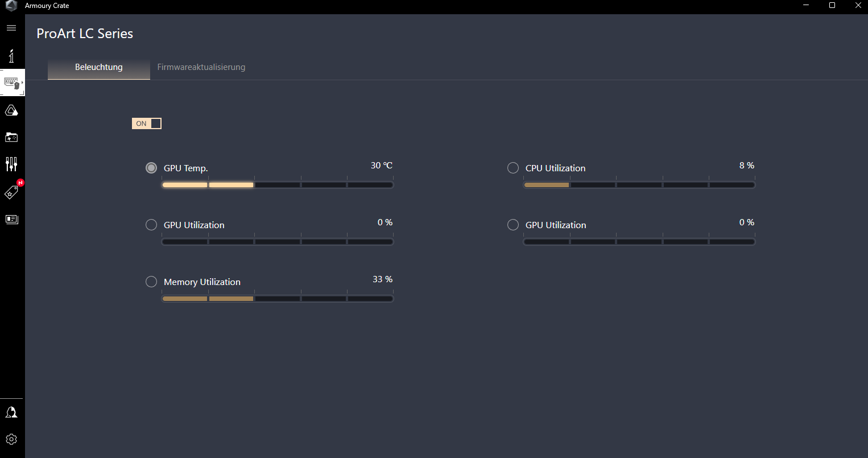868x458 pixels.
Task: Click the Armoury Crate logo in title bar
Action: [11, 6]
